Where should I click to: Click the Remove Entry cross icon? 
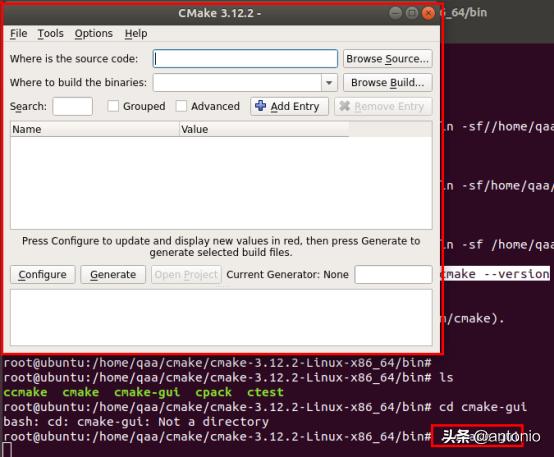[344, 106]
